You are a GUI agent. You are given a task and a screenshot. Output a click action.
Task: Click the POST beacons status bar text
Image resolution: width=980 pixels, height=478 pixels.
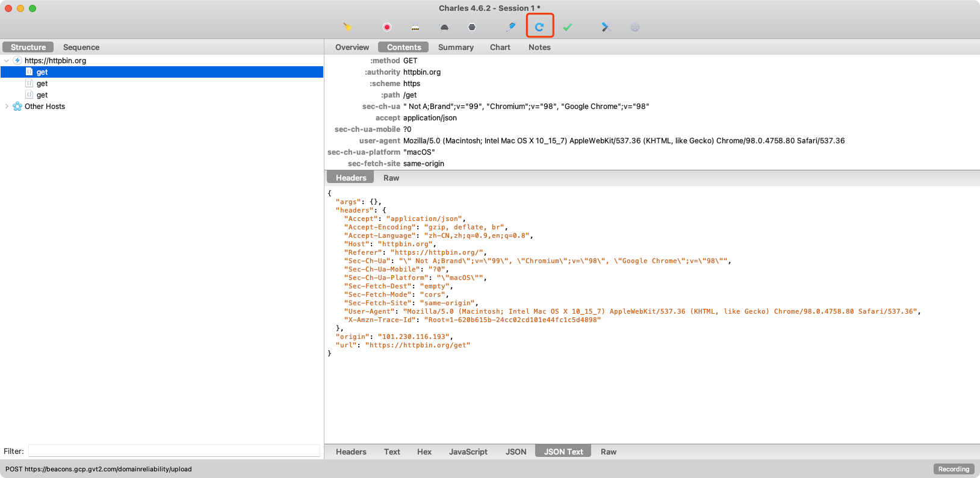pos(99,469)
